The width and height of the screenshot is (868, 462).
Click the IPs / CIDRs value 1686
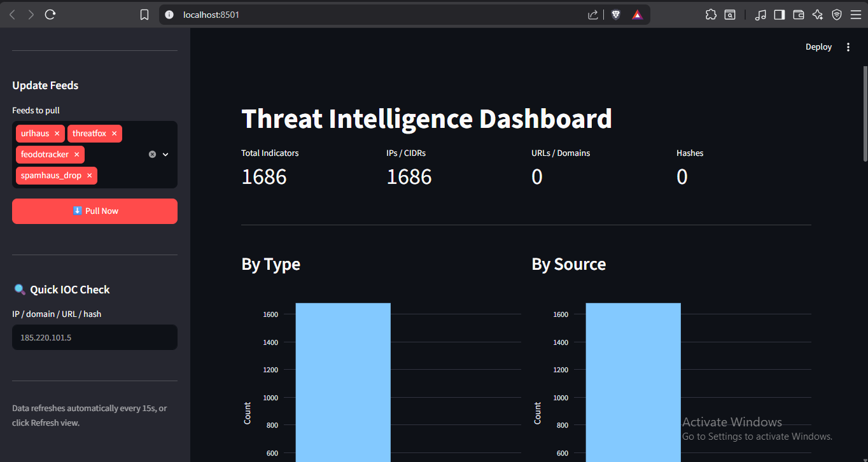click(x=409, y=176)
